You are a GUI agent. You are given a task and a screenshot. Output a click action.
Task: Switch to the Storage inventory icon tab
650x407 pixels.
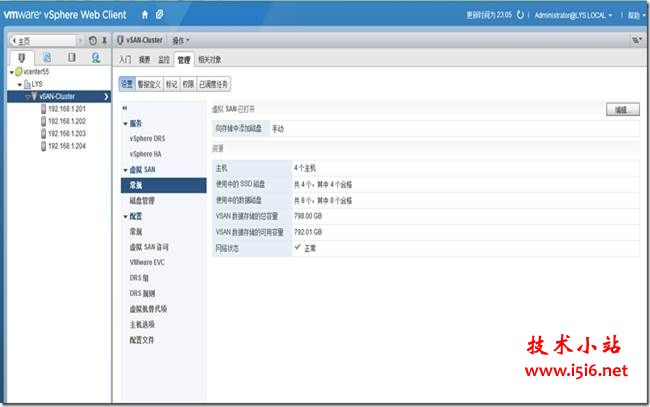72,57
